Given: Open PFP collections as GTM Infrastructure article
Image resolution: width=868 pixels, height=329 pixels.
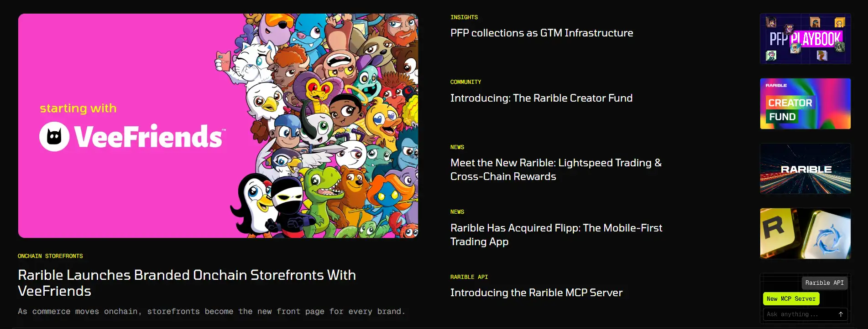Looking at the screenshot, I should [x=541, y=33].
